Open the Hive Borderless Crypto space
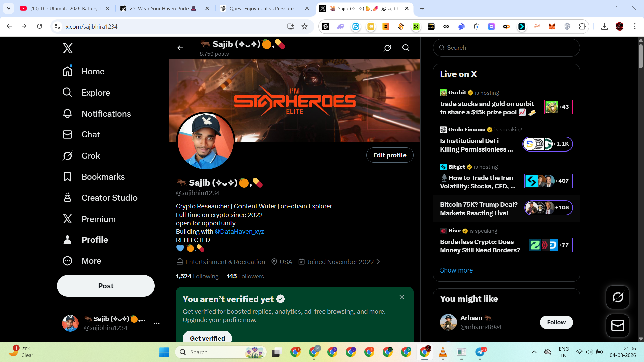The width and height of the screenshot is (644, 362). tap(506, 241)
